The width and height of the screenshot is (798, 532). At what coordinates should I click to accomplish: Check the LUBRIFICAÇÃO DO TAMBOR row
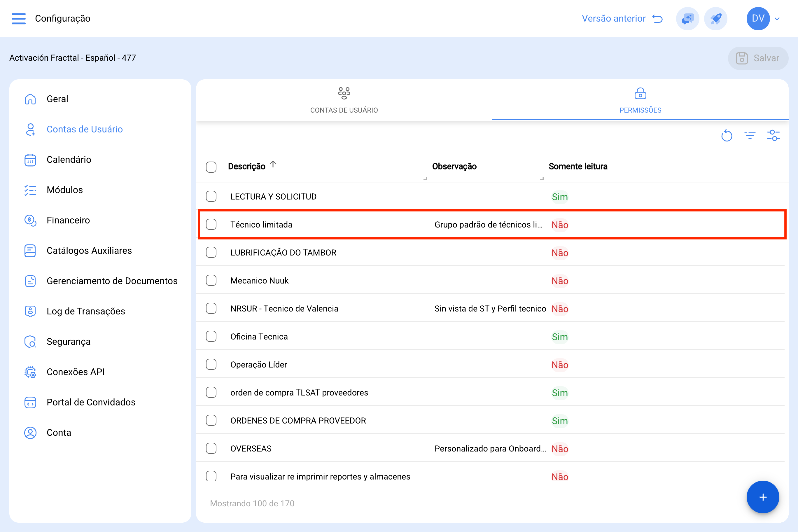tap(211, 252)
